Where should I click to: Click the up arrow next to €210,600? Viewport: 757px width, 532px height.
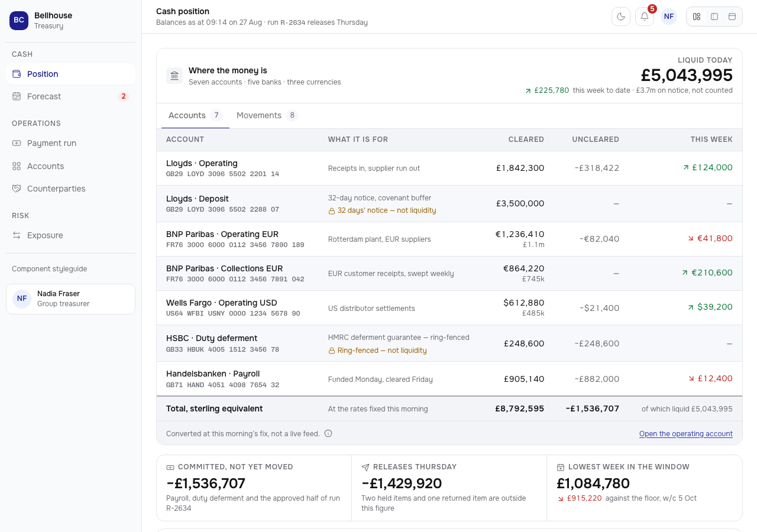[685, 273]
